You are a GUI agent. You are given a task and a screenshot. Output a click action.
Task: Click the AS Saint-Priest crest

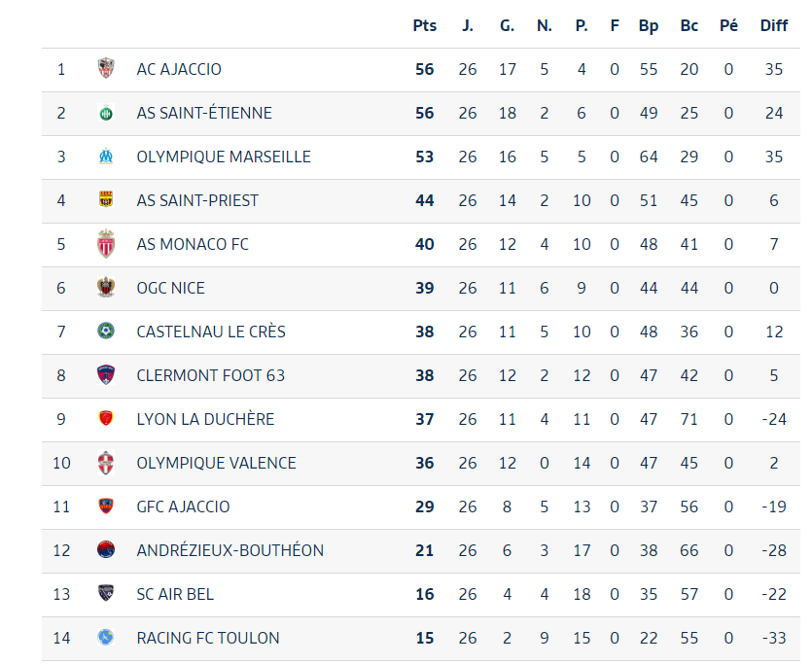click(106, 200)
